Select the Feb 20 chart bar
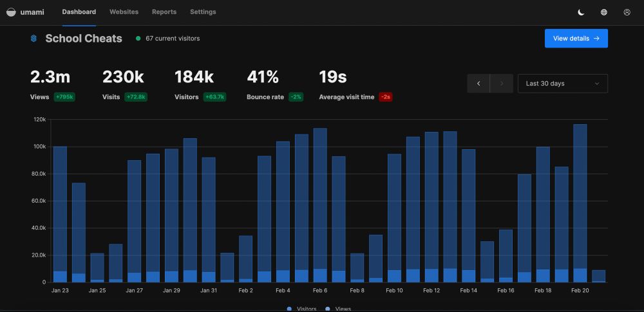Image resolution: width=644 pixels, height=312 pixels. point(580,203)
